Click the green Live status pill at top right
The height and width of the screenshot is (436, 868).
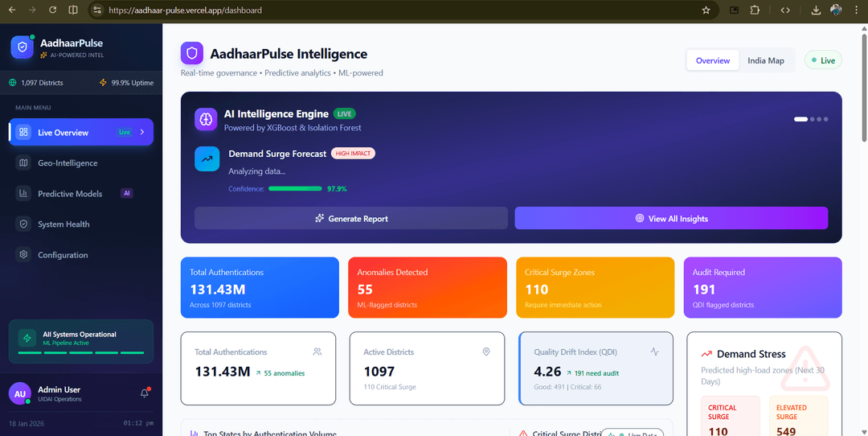pyautogui.click(x=823, y=60)
